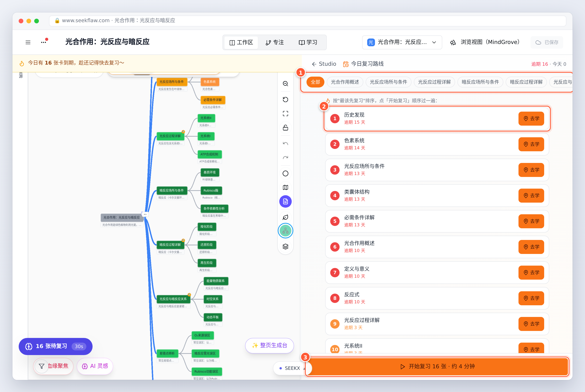Viewport: 585px width, 392px height.
Task: Click the leaf icon in toolbar
Action: tap(285, 217)
